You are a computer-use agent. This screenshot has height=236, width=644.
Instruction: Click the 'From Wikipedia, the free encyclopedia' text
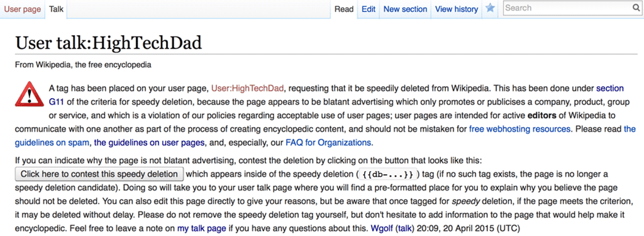pos(83,65)
